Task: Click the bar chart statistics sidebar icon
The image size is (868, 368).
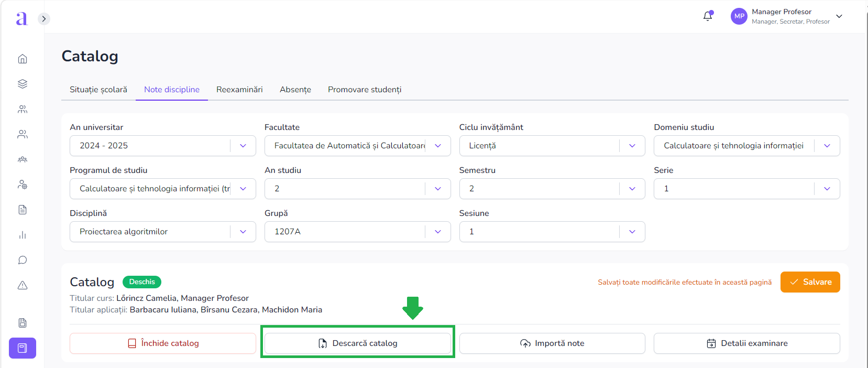Action: [23, 235]
